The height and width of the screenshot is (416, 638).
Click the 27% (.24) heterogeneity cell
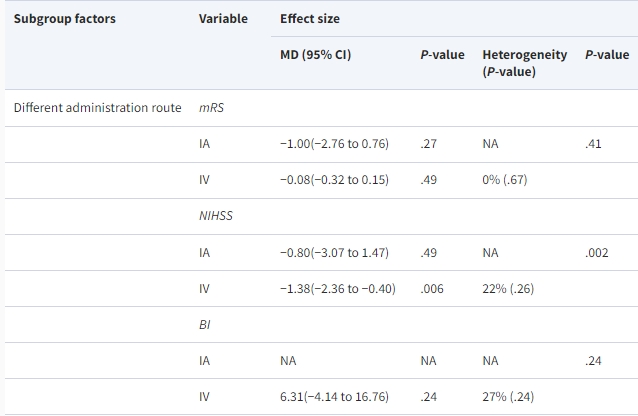coord(507,397)
